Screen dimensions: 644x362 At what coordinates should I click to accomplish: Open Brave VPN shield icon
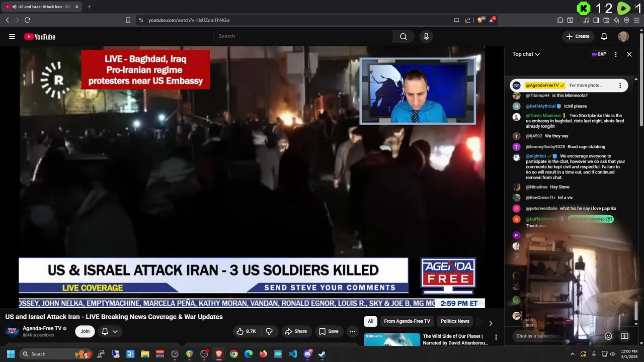(x=626, y=20)
